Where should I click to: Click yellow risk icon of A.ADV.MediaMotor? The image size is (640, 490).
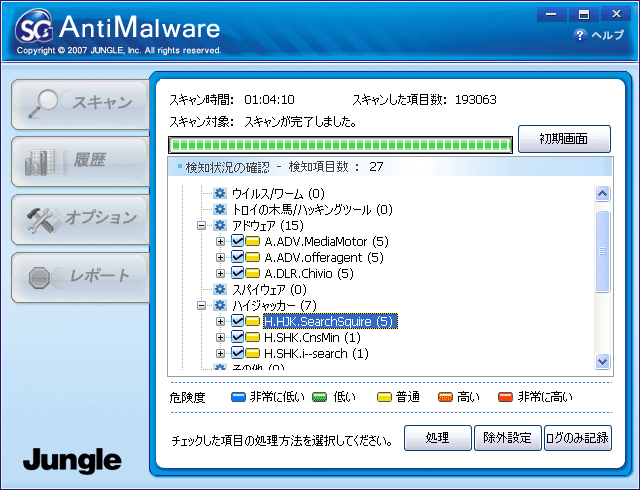click(253, 241)
